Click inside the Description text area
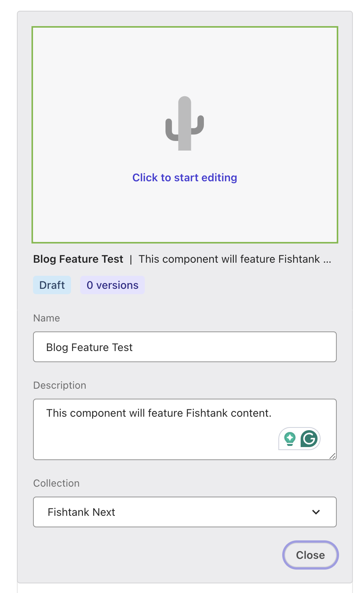This screenshot has height=593, width=364. click(154, 413)
